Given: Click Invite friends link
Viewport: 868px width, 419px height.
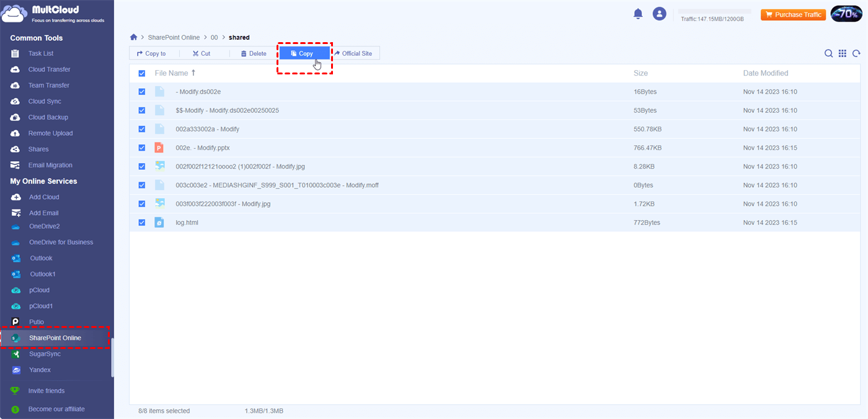Looking at the screenshot, I should point(46,391).
